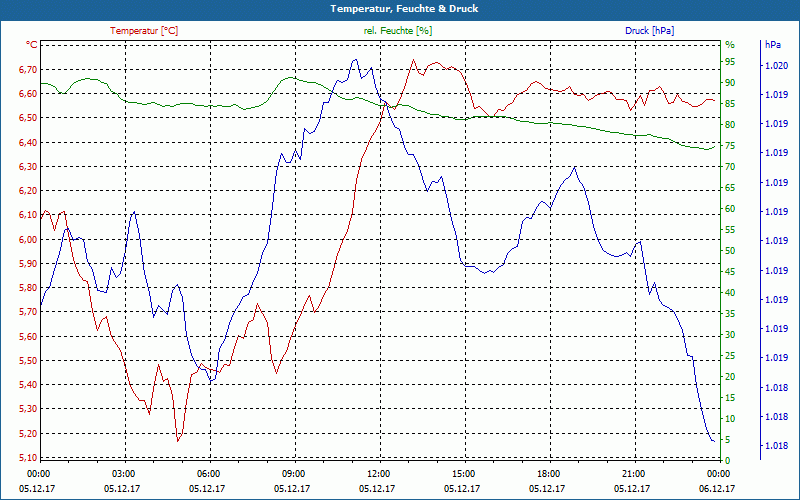Screen dimensions: 800x500
Task: Click the 6,20 temperature axis value
Action: click(28, 191)
